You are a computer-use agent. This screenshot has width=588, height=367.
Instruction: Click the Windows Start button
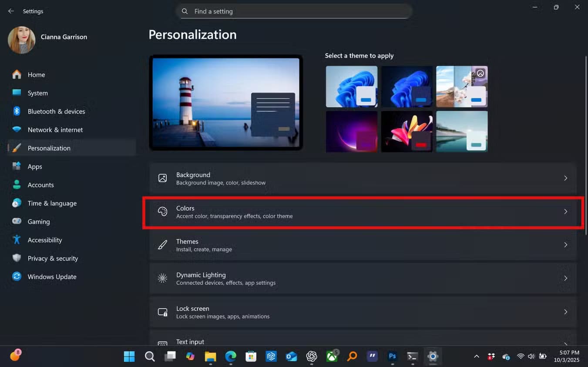129,357
